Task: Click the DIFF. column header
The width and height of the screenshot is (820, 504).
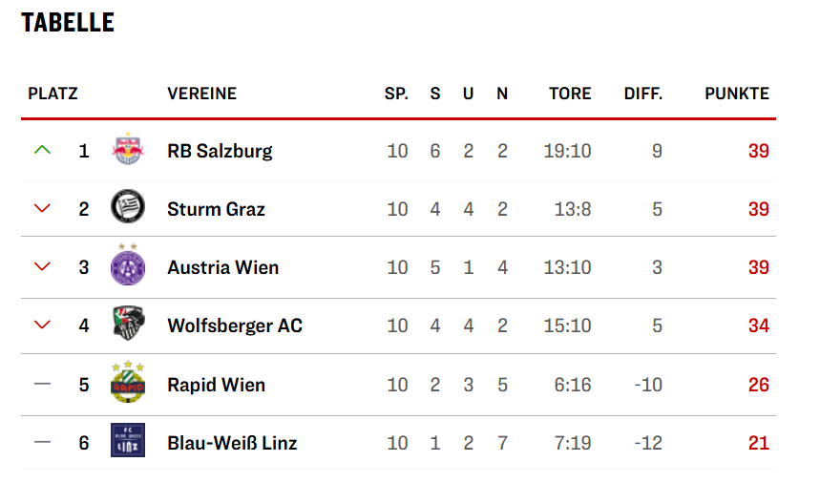Action: (642, 94)
